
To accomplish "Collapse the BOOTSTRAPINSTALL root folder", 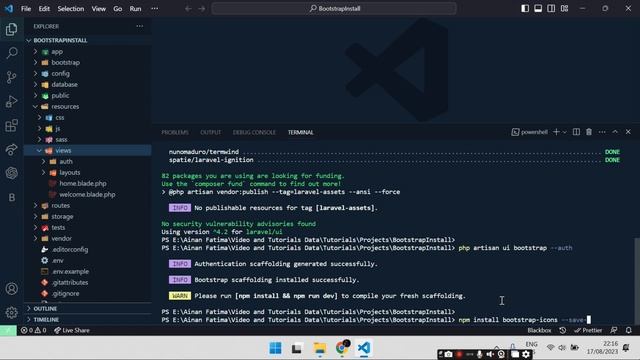I will 88,40.
